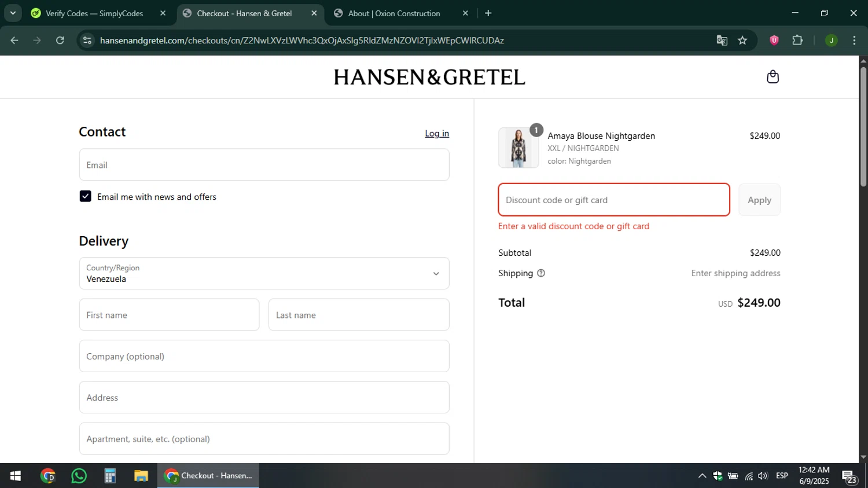
Task: Click the address bar URL
Action: pyautogui.click(x=301, y=41)
